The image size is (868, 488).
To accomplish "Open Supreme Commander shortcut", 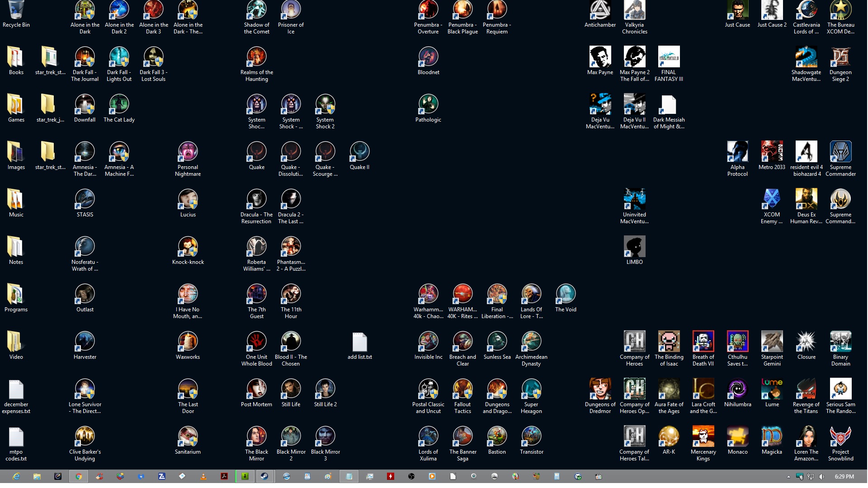I will point(840,159).
